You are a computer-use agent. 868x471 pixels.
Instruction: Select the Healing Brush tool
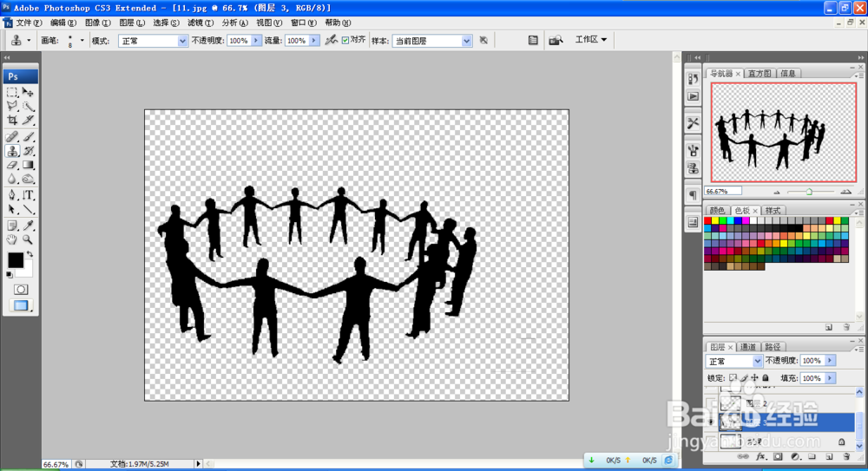[x=12, y=137]
